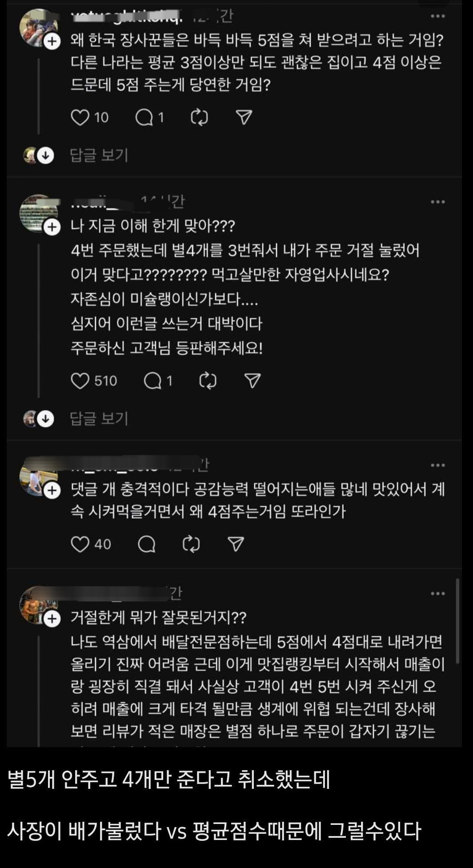Expand first 답글 보기 replies link
The width and height of the screenshot is (473, 868).
point(99,155)
